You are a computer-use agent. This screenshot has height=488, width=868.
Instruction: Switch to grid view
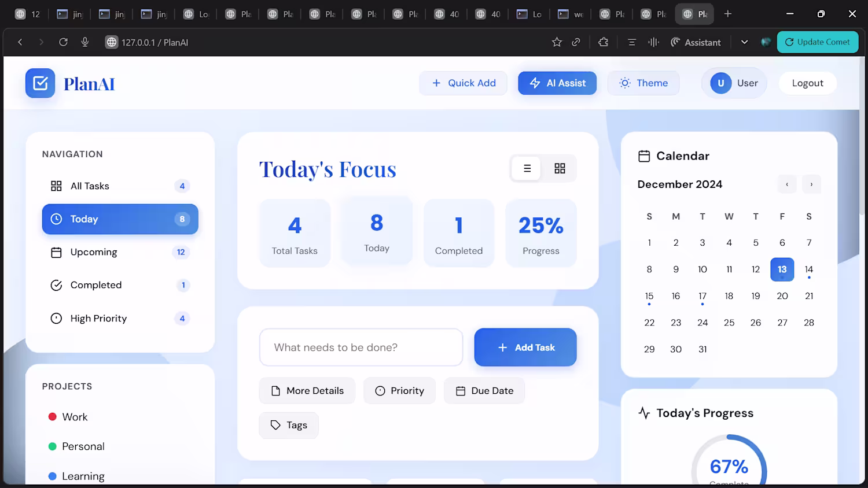click(560, 168)
